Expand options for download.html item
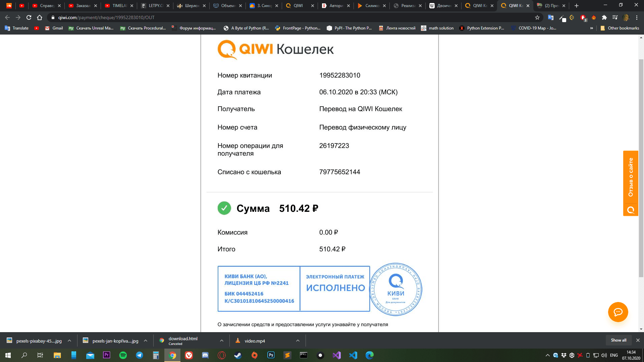This screenshot has height=362, width=644. point(222,341)
